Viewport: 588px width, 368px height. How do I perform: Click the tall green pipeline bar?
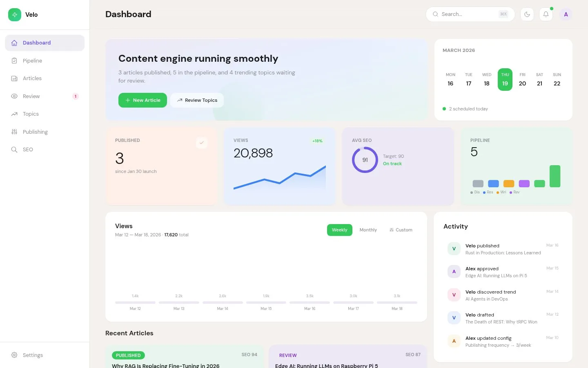coord(555,176)
